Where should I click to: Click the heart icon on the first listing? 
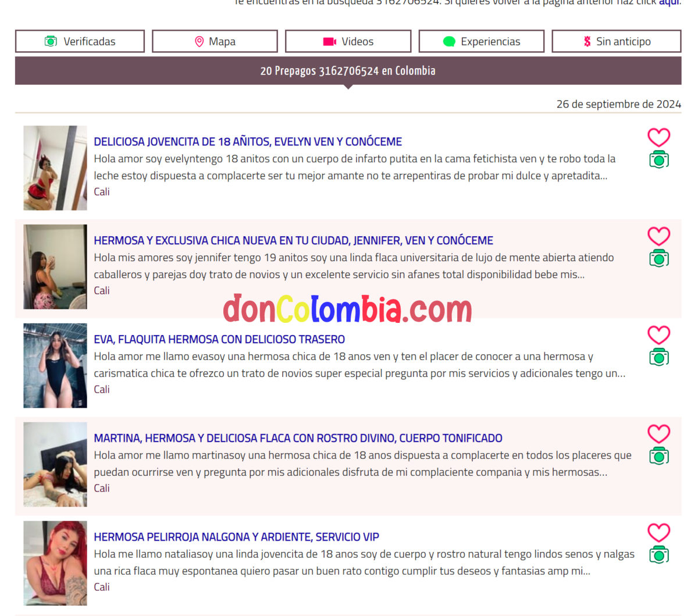(658, 137)
